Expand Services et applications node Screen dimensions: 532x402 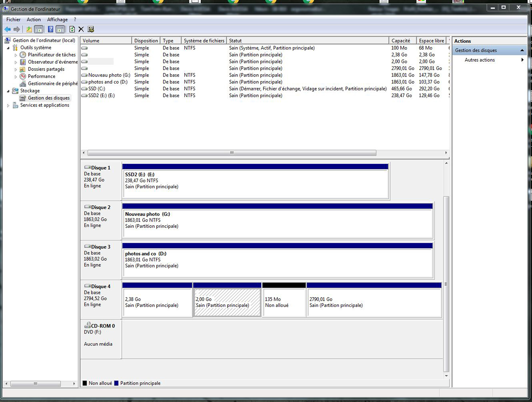click(x=8, y=105)
